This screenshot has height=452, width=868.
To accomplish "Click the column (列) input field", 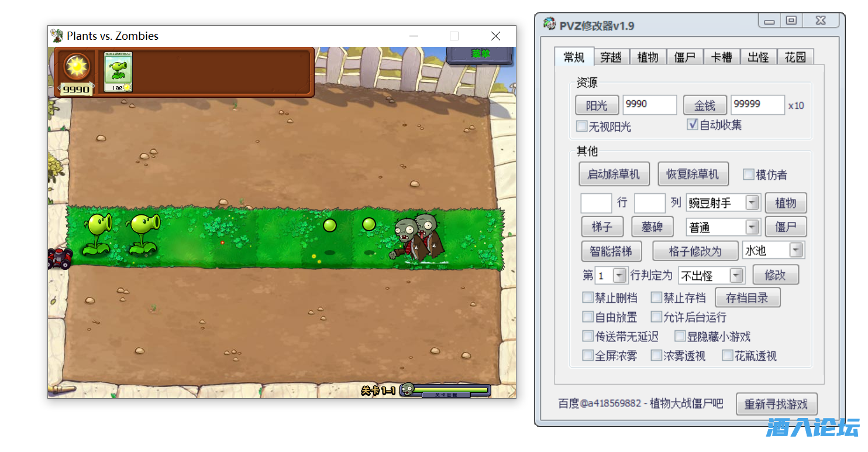I will (650, 203).
